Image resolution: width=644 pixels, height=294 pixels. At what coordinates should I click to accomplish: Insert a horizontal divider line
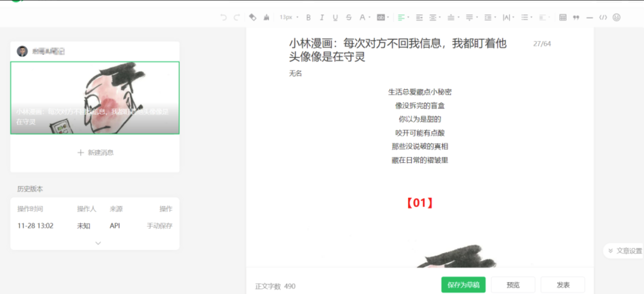coord(589,17)
